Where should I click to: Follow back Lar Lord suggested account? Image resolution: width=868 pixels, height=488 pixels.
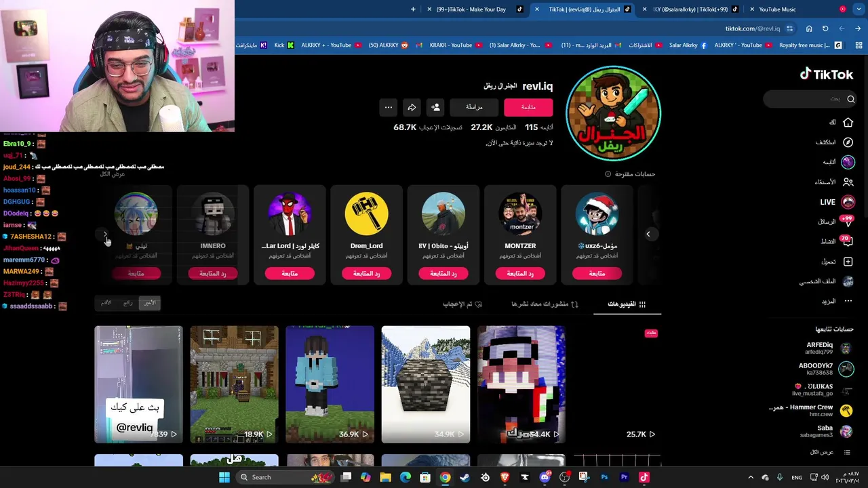click(x=290, y=273)
